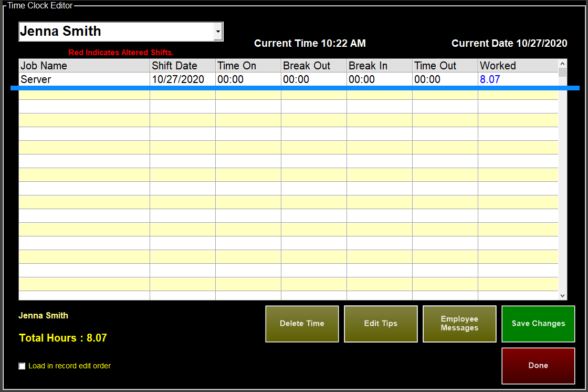
Task: Click the Time On column header
Action: (x=248, y=66)
